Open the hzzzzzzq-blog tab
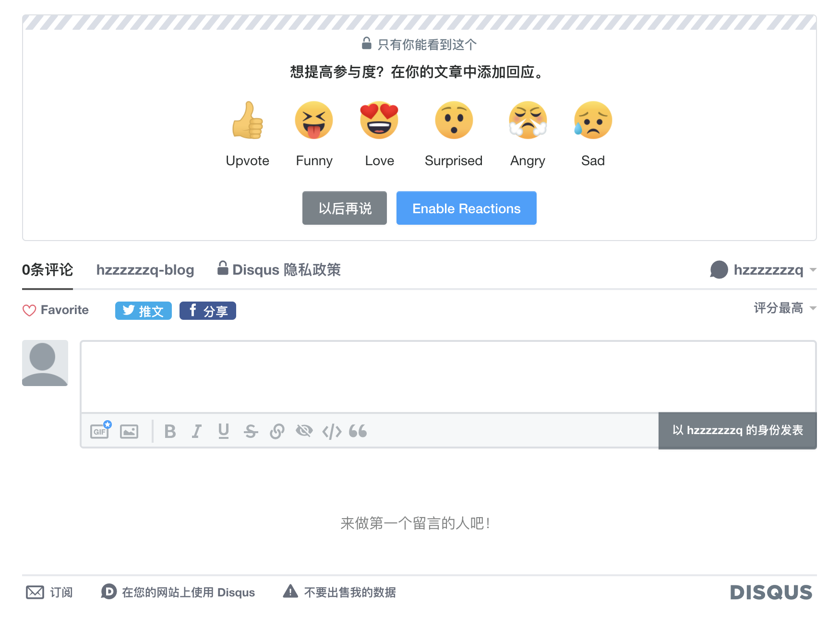840x630 pixels. coord(145,270)
